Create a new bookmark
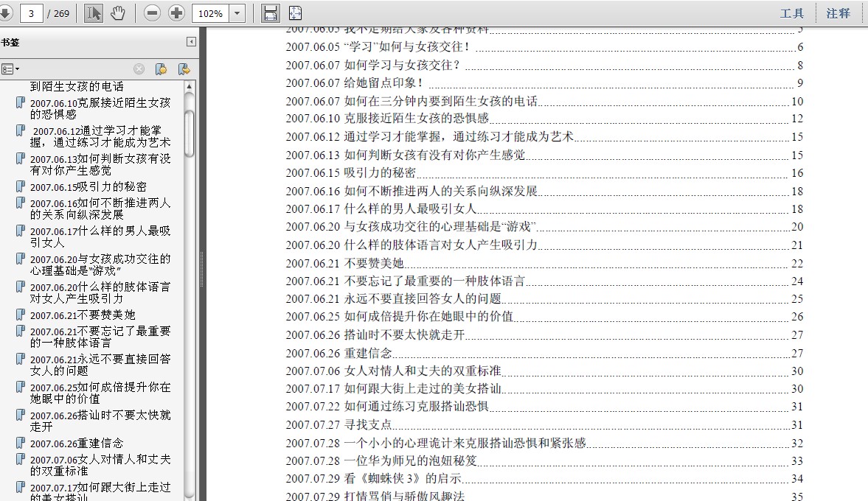This screenshot has height=501, width=868. click(161, 69)
